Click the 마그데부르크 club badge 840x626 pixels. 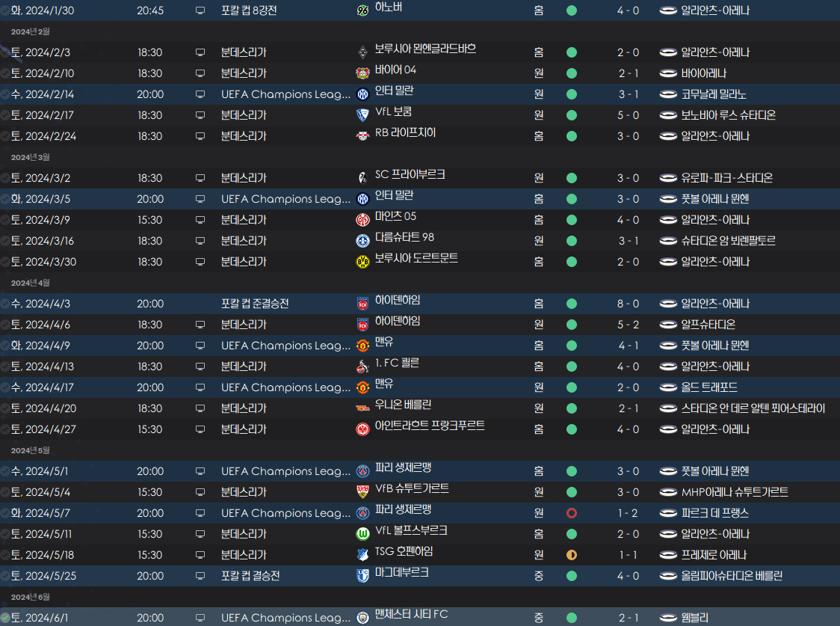(362, 576)
